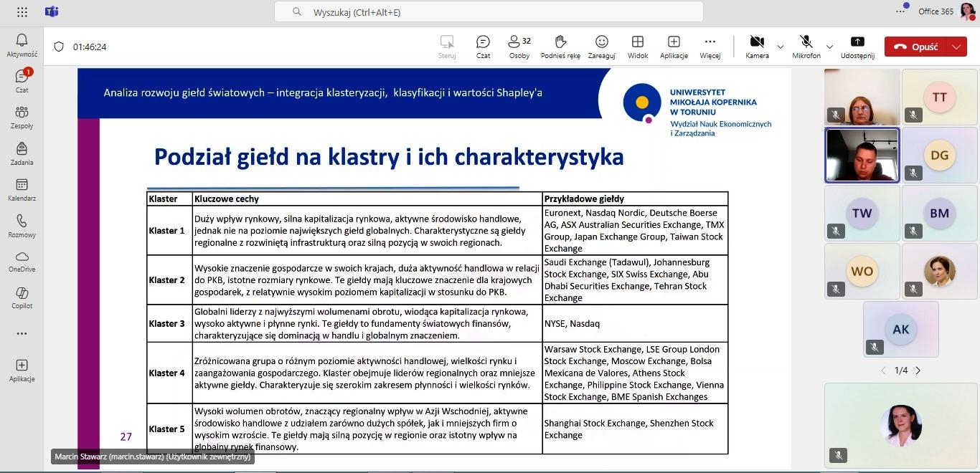Open OneDrive from the sidebar

[22, 261]
